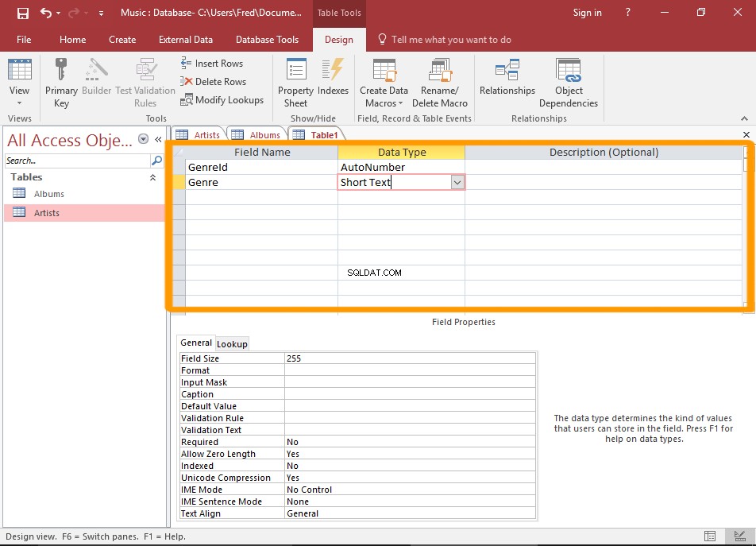Collapse the Tables group chevron

click(x=152, y=177)
